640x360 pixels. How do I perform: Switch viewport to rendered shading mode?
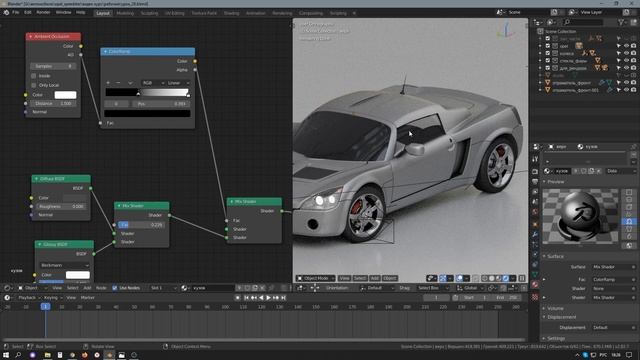click(x=506, y=278)
